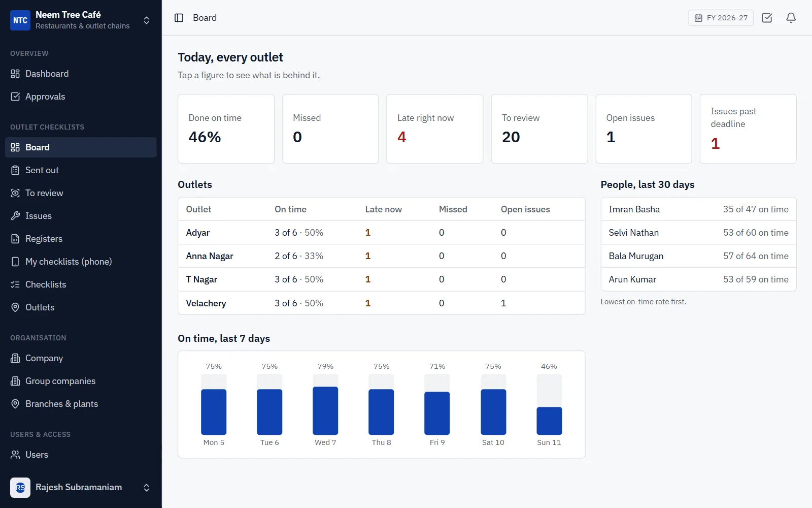The height and width of the screenshot is (508, 812).
Task: Open Registers from the sidebar
Action: pyautogui.click(x=81, y=239)
